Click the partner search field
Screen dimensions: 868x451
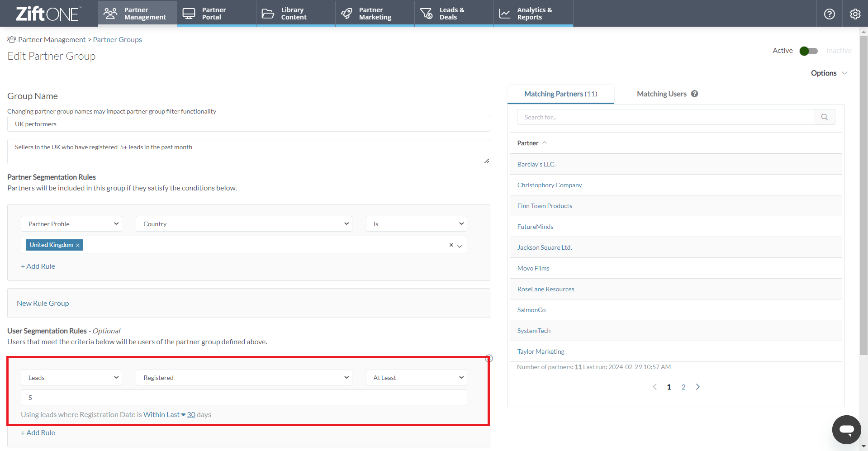click(x=665, y=117)
